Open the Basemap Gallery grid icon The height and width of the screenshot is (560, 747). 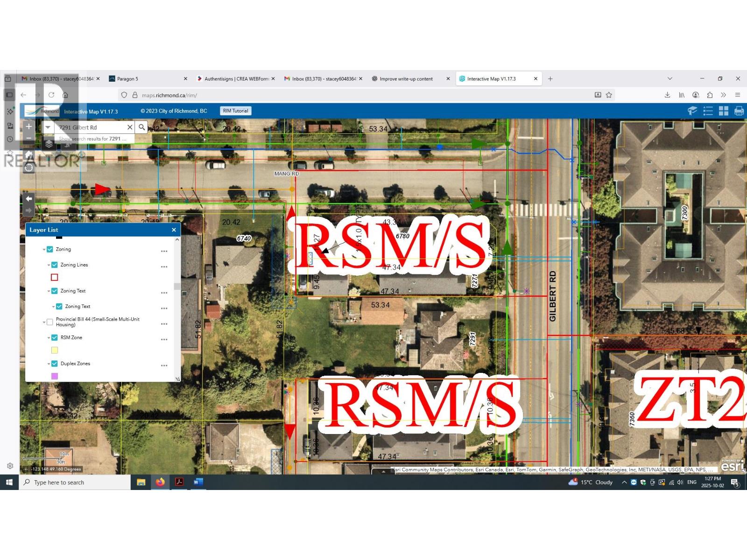(724, 111)
